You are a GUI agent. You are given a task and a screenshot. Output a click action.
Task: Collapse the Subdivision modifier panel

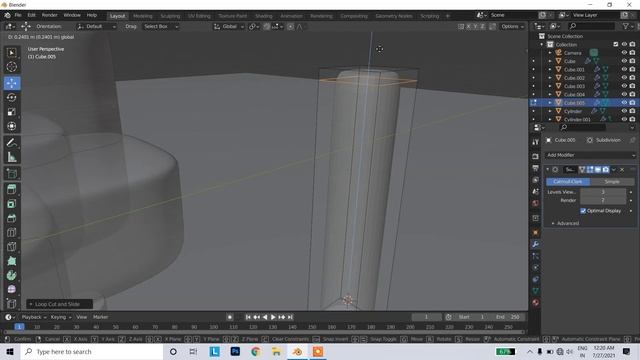point(548,169)
